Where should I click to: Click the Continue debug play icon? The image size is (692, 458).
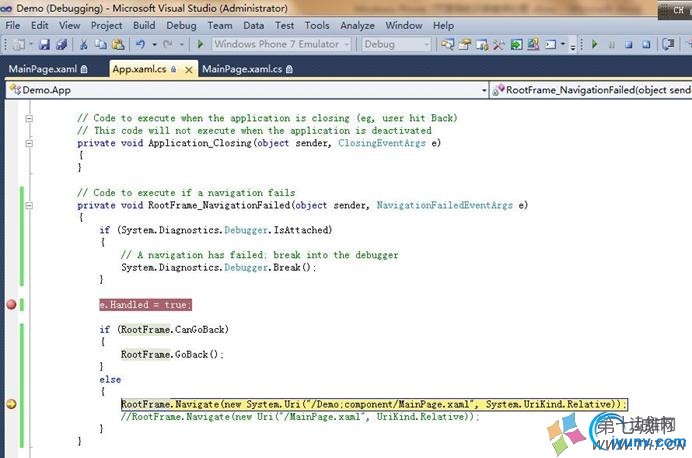pos(594,44)
